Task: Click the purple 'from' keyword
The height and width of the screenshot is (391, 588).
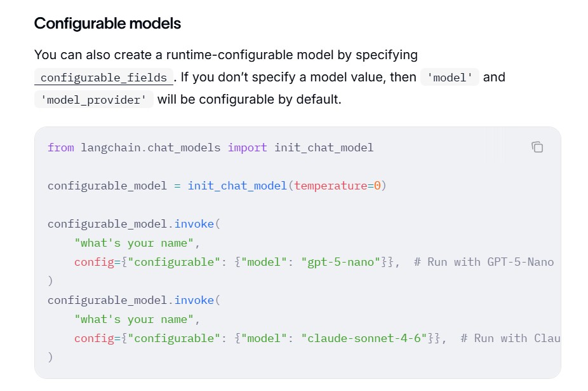Action: pyautogui.click(x=61, y=147)
